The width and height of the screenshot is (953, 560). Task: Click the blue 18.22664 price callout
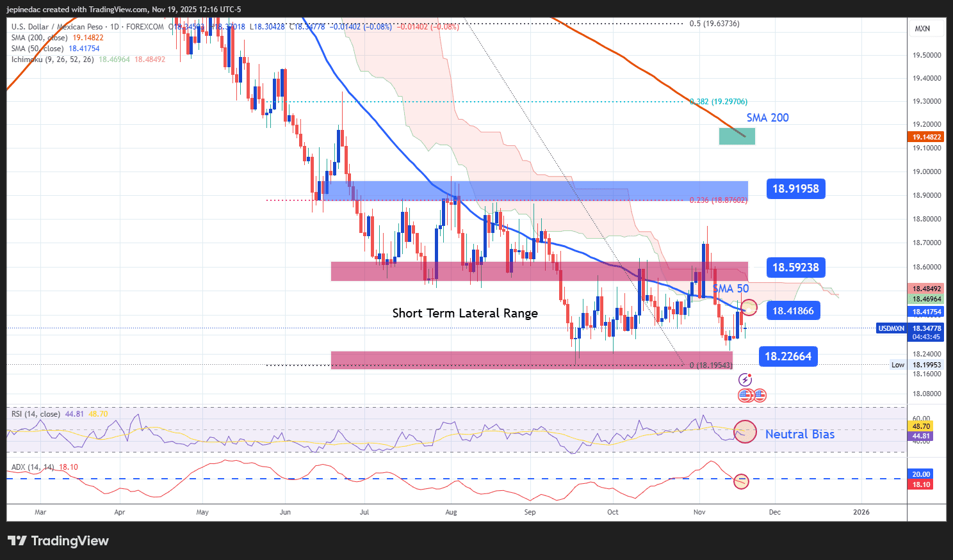pyautogui.click(x=788, y=356)
